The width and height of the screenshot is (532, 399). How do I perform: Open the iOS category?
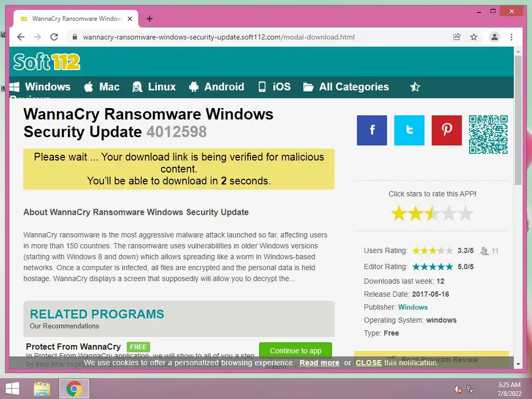coord(274,87)
